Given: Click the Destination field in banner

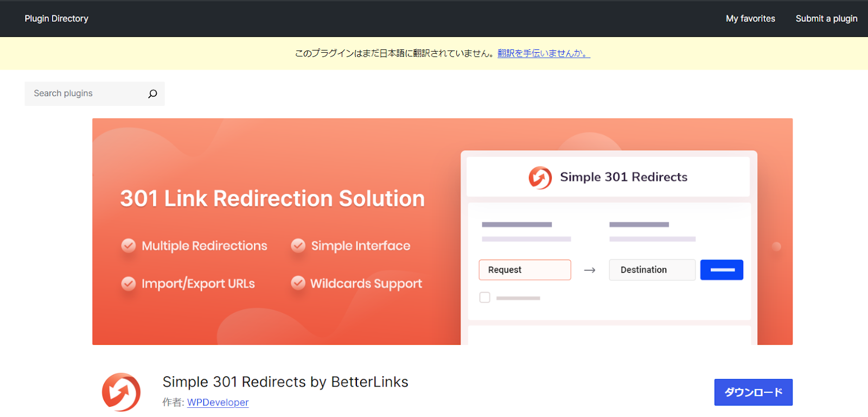Looking at the screenshot, I should [652, 270].
